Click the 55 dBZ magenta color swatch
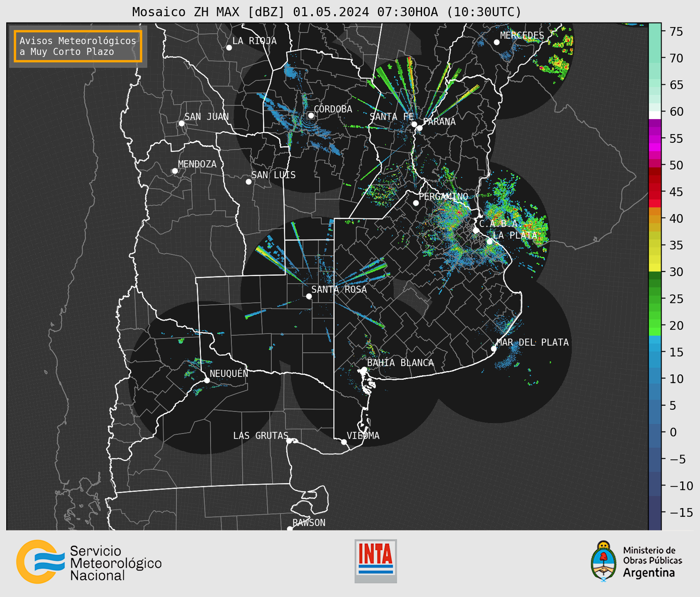700x597 pixels. [655, 138]
